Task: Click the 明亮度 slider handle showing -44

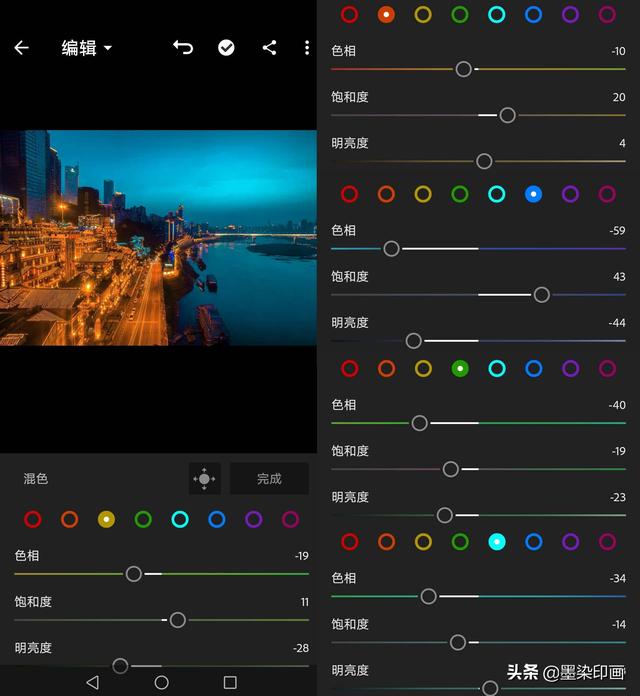Action: point(414,341)
